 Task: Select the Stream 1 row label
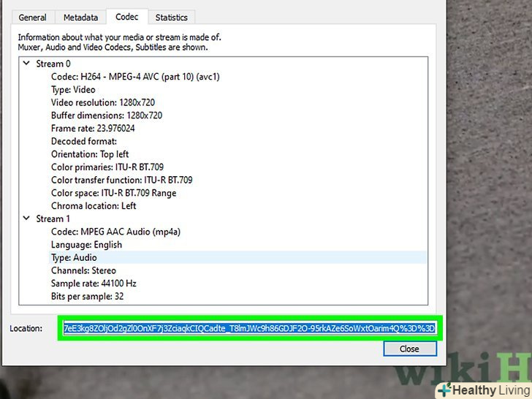53,218
